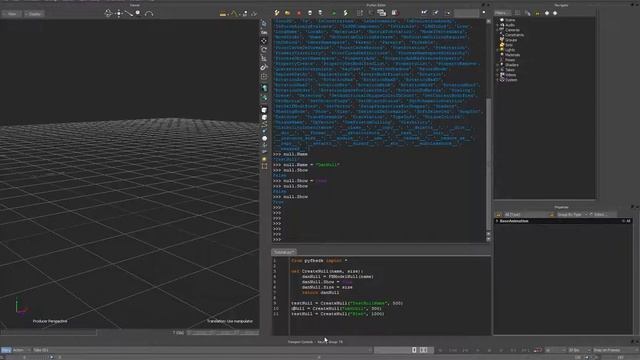This screenshot has height=360, width=640.
Task: Click the Videos icon in the Navigator tree
Action: (502, 75)
